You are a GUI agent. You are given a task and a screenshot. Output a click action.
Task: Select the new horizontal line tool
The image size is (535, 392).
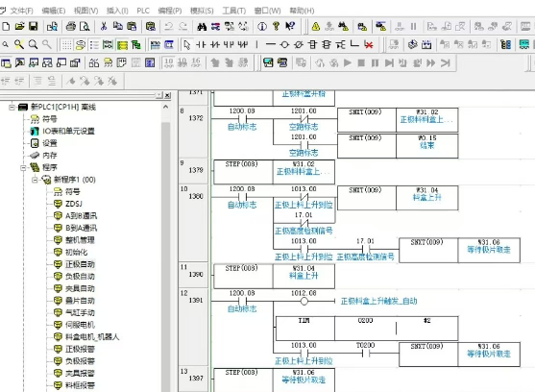click(x=270, y=45)
